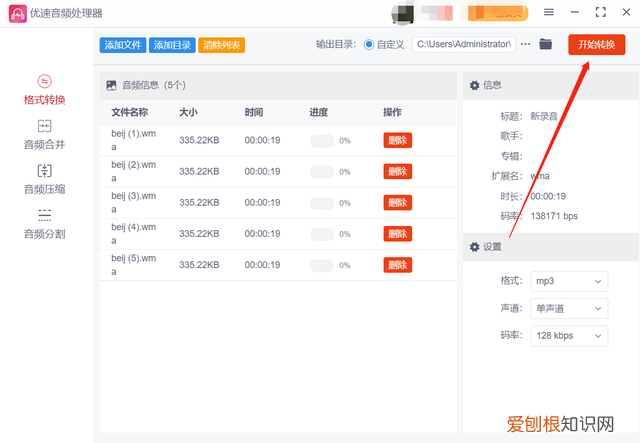Viewport: 640px width, 443px height.
Task: Select file name beij (1).wma
Action: pos(133,140)
